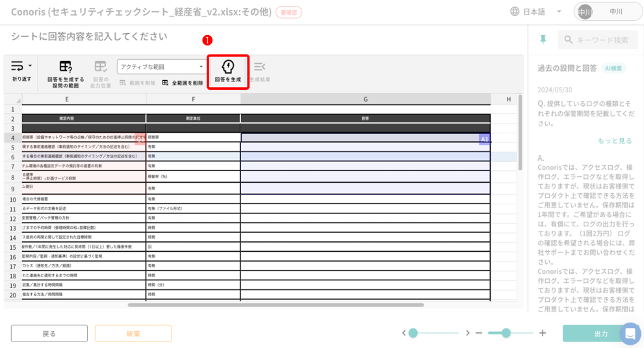Click the 回答の出力位置 icon
The width and height of the screenshot is (644, 348).
(x=100, y=66)
